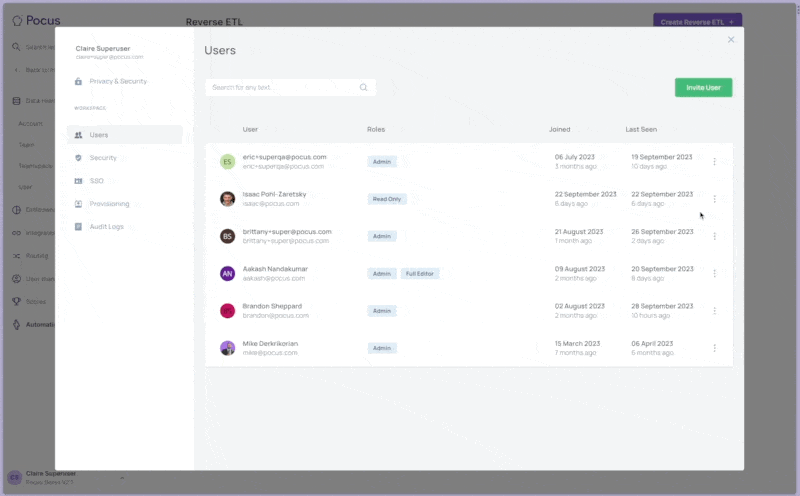Open options menu for Mike Derkrikorian
The height and width of the screenshot is (496, 800).
tap(714, 348)
